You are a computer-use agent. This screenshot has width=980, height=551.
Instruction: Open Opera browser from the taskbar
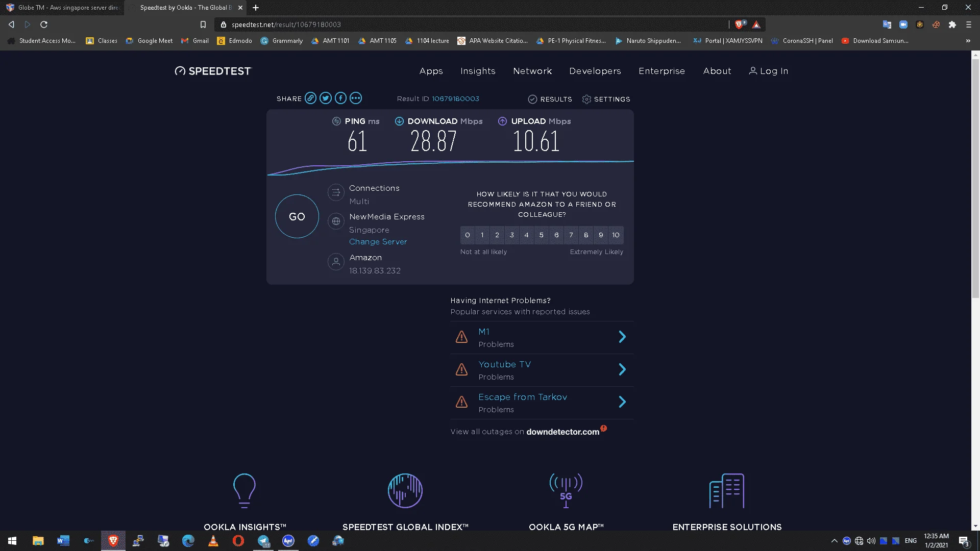tap(238, 541)
